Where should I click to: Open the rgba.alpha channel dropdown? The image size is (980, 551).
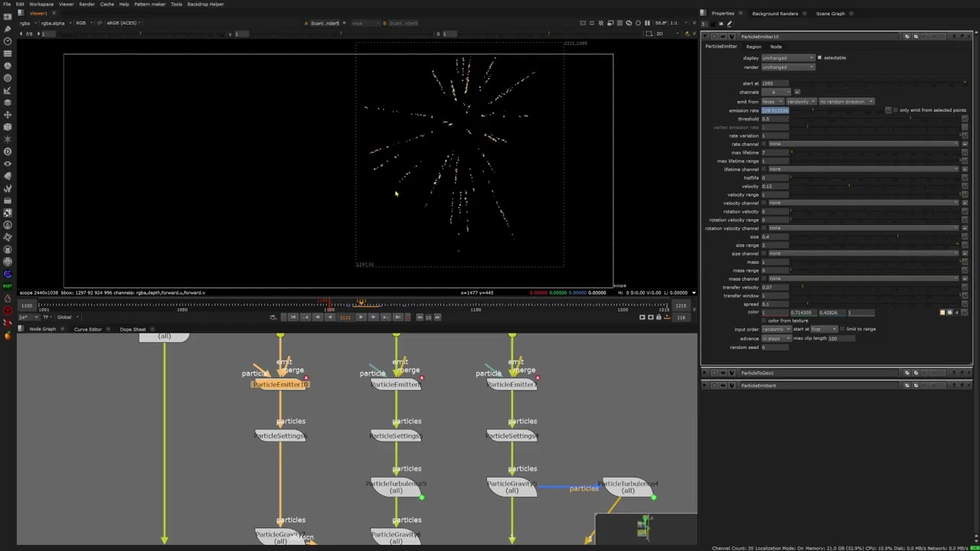point(55,23)
